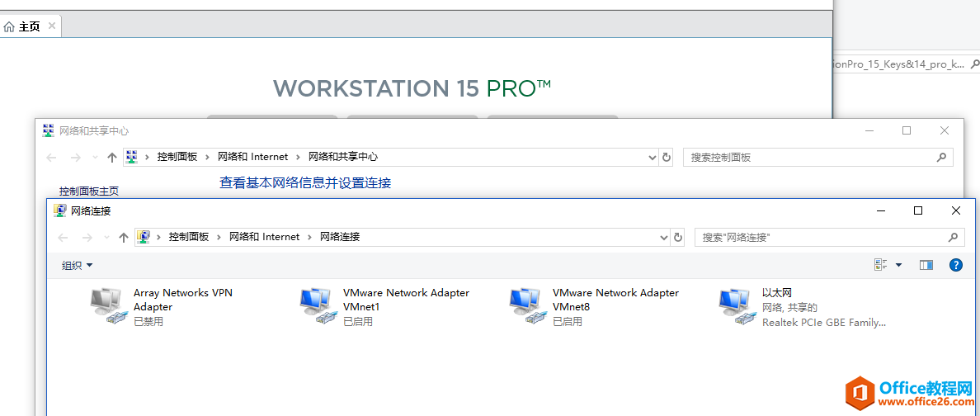Image resolution: width=980 pixels, height=416 pixels.
Task: Minimize the 网络和共享中心 window
Action: click(x=869, y=130)
